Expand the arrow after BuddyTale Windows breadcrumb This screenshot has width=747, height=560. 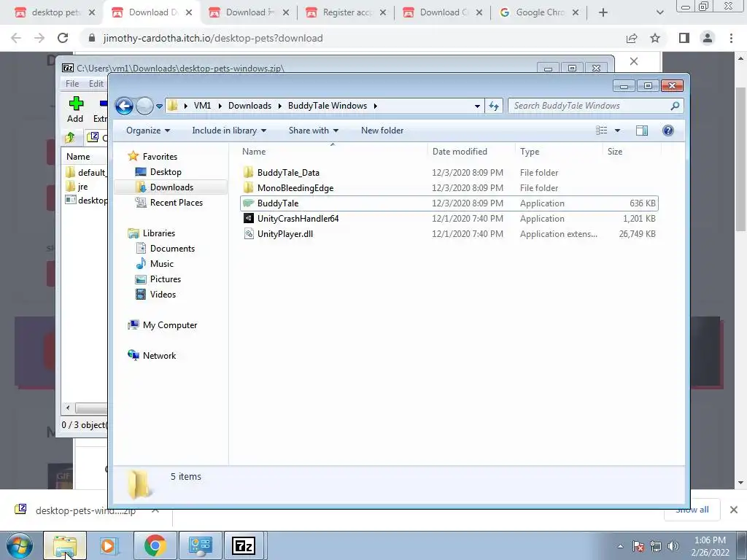coord(376,106)
